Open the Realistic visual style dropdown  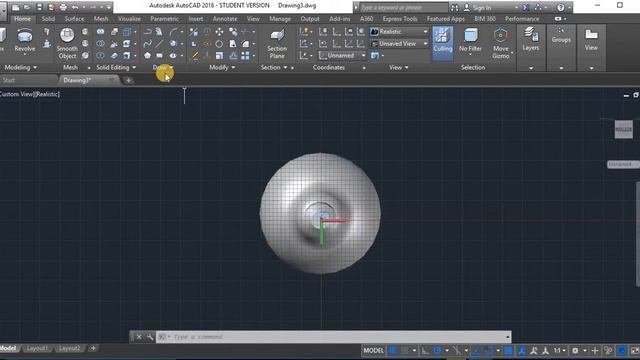coord(399,31)
